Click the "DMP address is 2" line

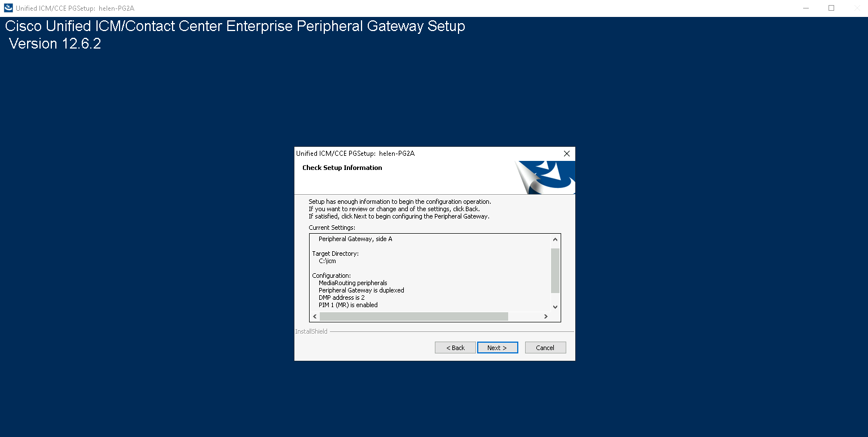pyautogui.click(x=341, y=298)
